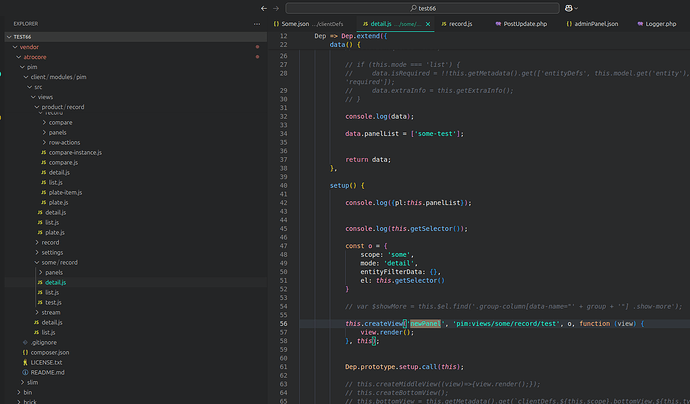
Task: Click JS icon of compare.js
Action: pyautogui.click(x=44, y=163)
